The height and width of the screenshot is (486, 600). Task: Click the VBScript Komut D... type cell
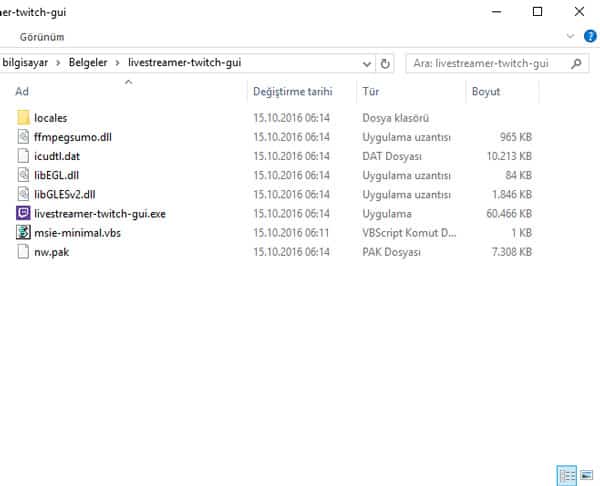tap(409, 233)
